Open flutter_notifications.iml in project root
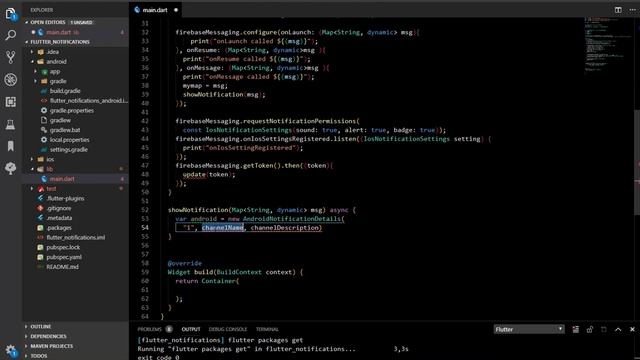Image resolution: width=640 pixels, height=360 pixels. pos(76,238)
